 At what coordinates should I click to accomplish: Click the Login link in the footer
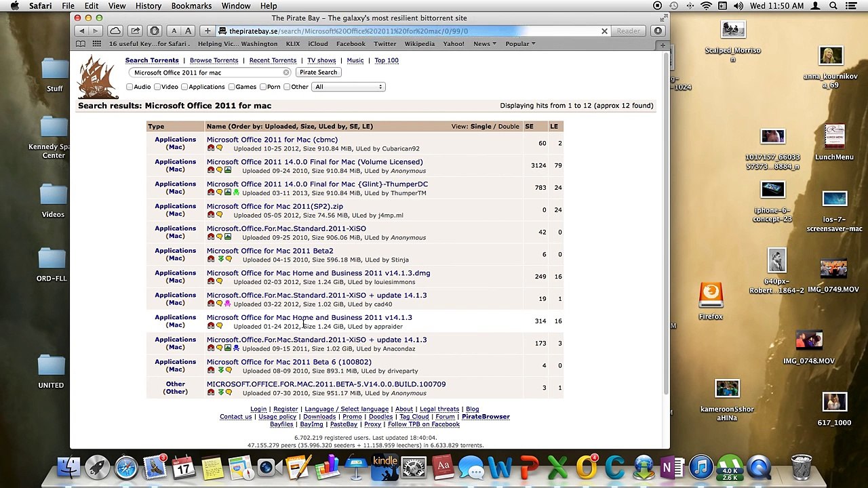tap(258, 409)
